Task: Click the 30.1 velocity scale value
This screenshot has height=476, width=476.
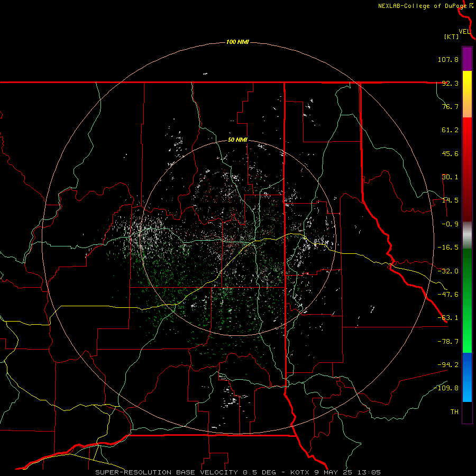Action: (450, 177)
